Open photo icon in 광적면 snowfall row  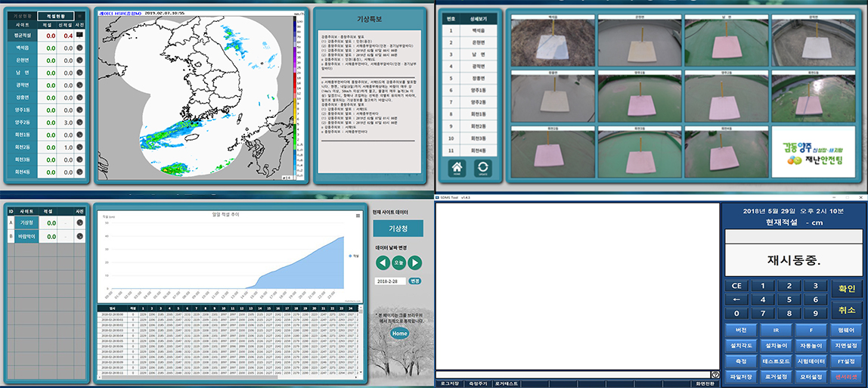coord(79,85)
